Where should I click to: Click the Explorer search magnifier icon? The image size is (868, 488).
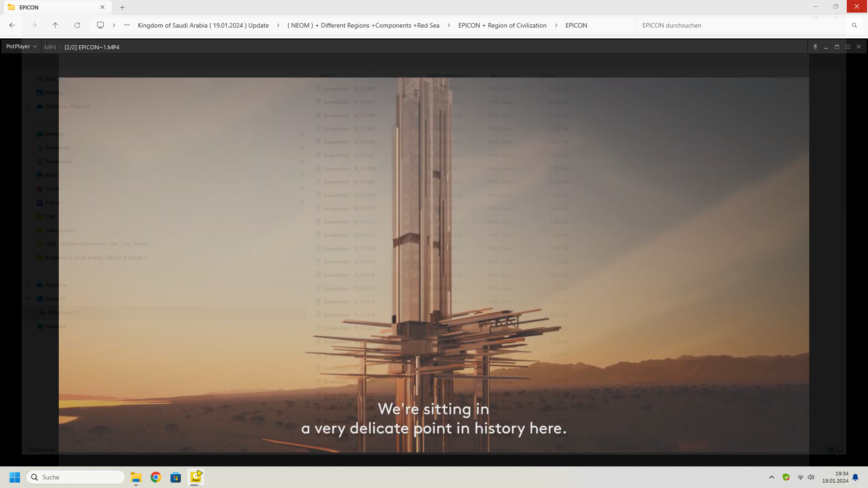[x=854, y=25]
